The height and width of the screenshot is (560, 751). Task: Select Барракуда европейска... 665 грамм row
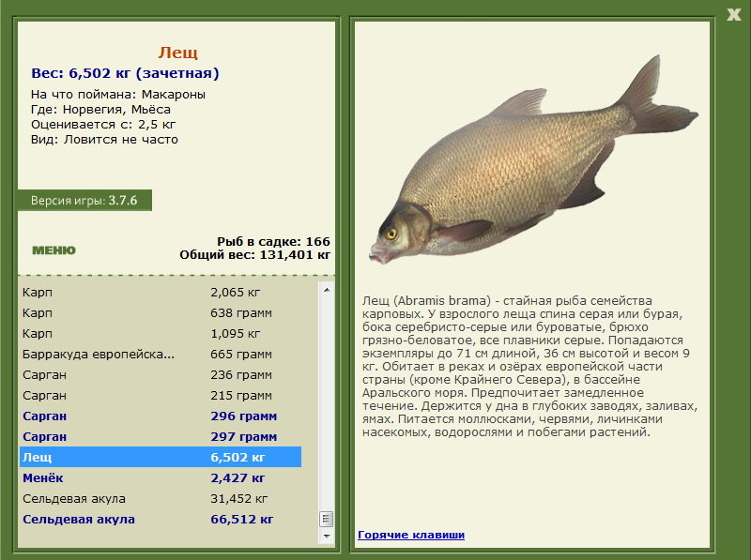point(161,355)
